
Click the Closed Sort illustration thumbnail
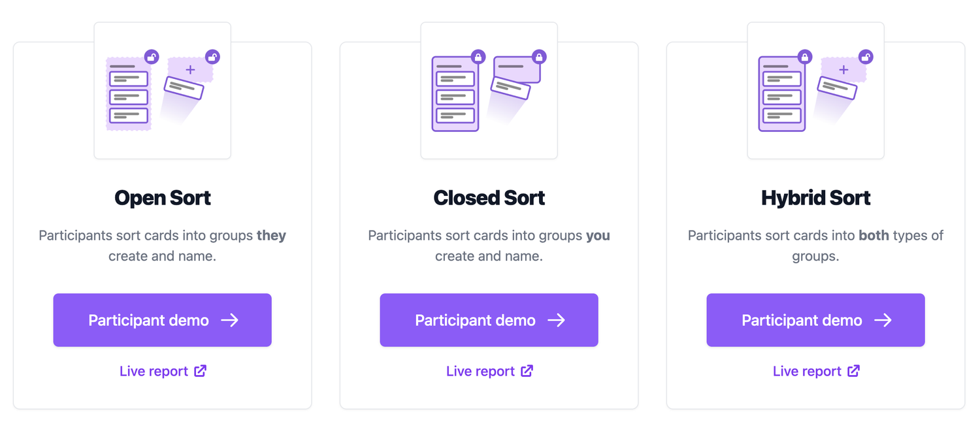(489, 90)
